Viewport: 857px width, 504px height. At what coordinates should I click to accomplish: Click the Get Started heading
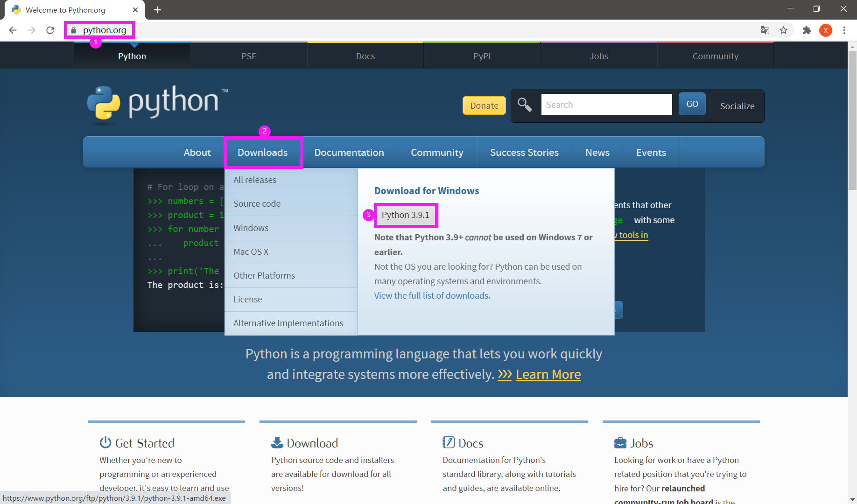(145, 443)
